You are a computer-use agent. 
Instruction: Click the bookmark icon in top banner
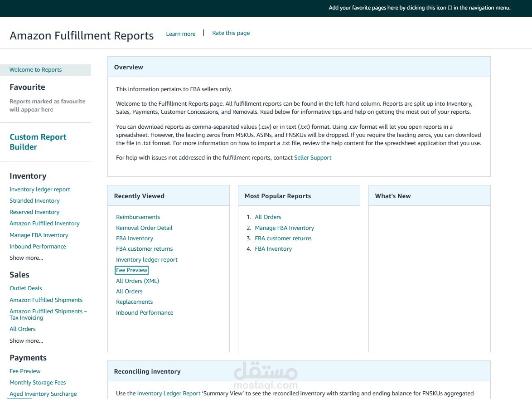[x=450, y=8]
